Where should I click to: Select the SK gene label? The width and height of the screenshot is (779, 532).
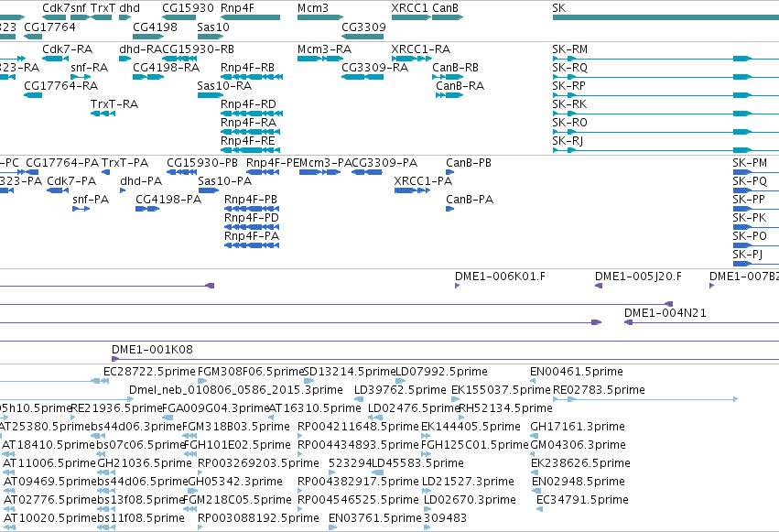(559, 8)
